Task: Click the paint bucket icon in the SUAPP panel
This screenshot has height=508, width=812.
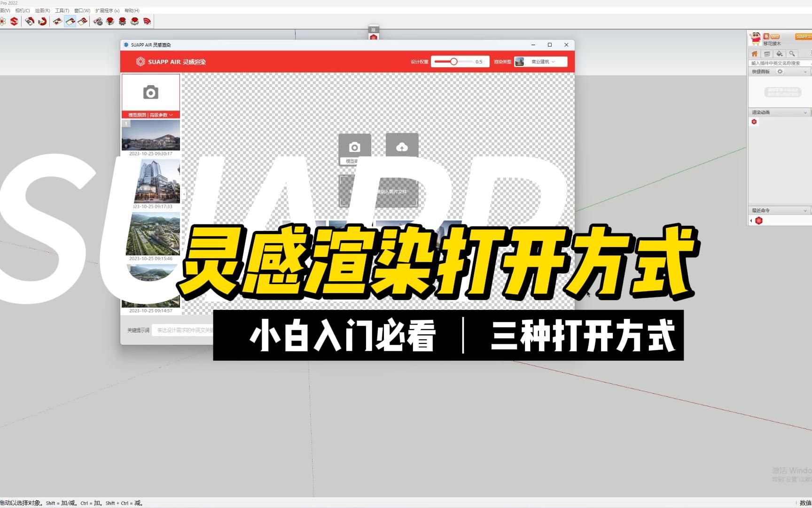Action: tap(779, 53)
